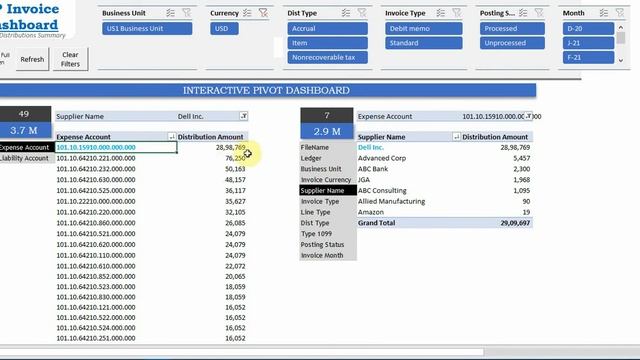The width and height of the screenshot is (640, 360).
Task: Toggle Nonrecoverable tax slicer item
Action: click(327, 58)
